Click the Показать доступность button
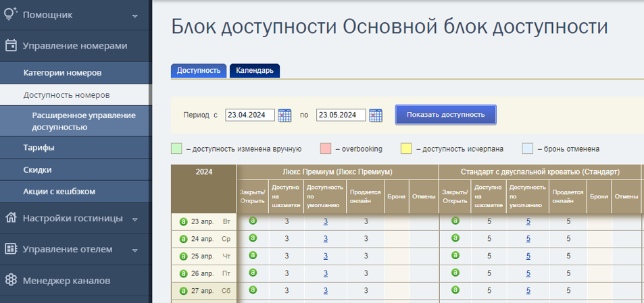644x303 pixels. point(445,115)
